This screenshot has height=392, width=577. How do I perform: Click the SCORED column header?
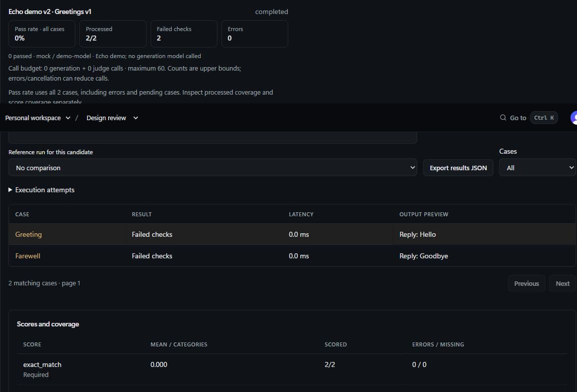pos(336,344)
